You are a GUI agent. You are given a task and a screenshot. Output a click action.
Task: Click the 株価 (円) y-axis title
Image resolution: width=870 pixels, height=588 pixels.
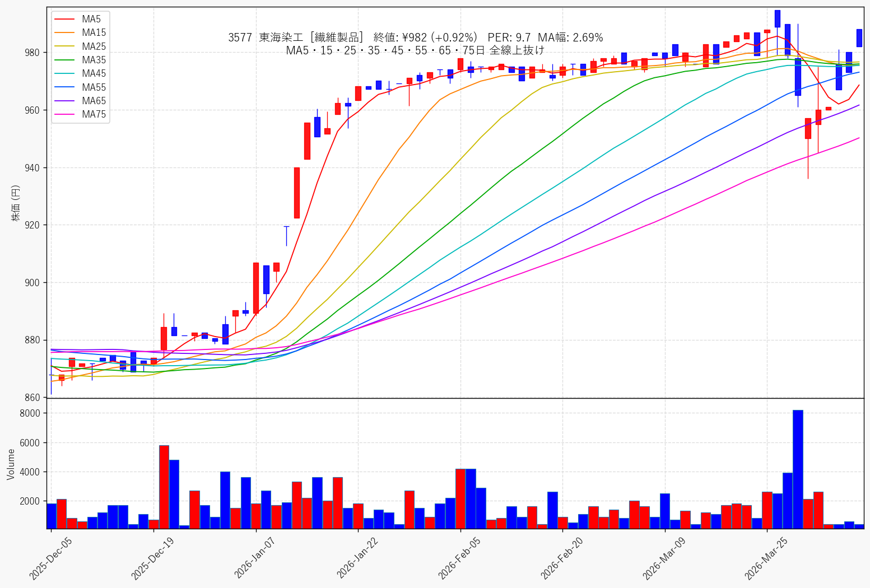(15, 203)
